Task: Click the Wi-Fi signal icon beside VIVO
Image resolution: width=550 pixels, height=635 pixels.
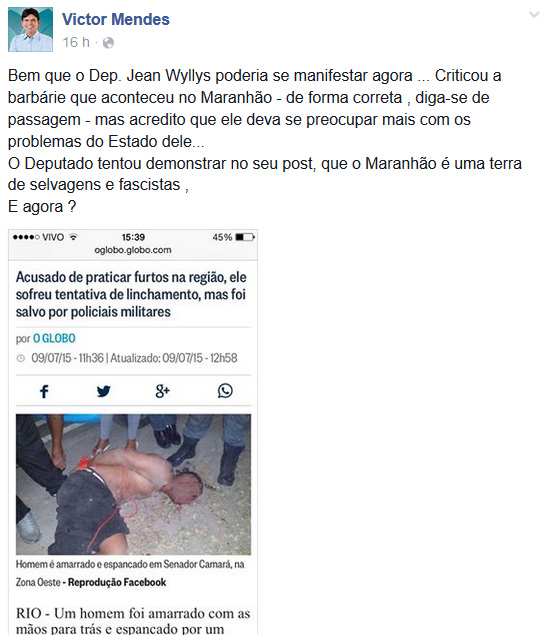Action: click(x=73, y=237)
